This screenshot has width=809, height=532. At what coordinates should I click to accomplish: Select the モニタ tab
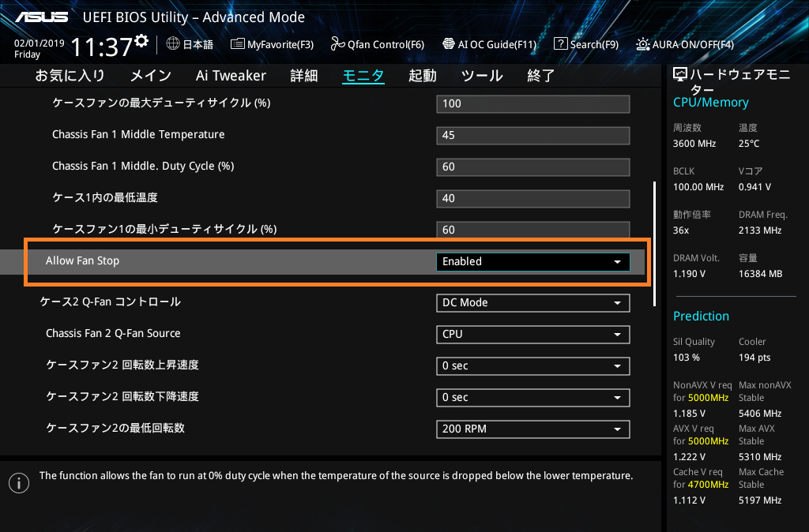click(x=363, y=76)
